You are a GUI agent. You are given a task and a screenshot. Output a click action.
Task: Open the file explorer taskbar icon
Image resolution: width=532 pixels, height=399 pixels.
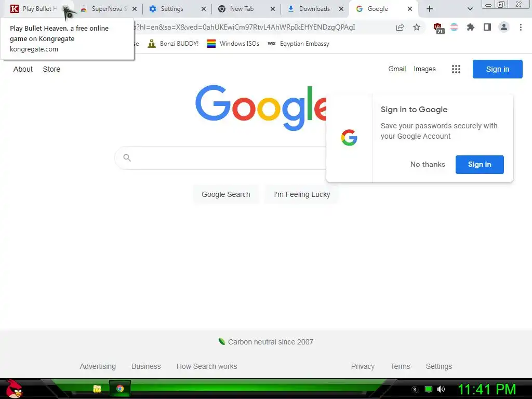97,389
